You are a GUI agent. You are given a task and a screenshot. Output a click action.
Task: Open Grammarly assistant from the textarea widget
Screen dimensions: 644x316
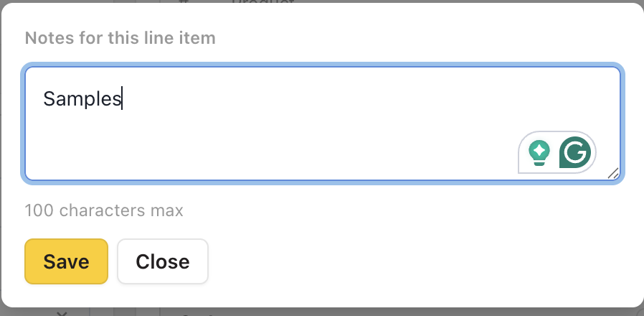pos(575,152)
